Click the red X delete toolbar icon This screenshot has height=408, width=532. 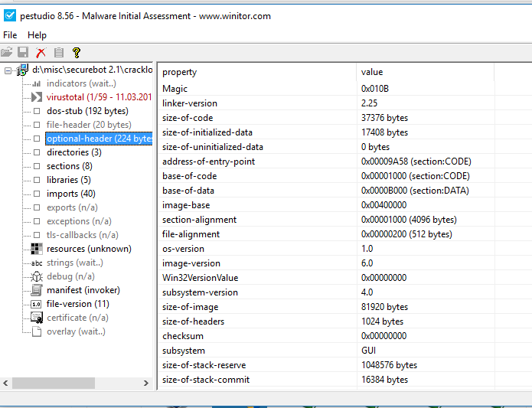pos(41,53)
